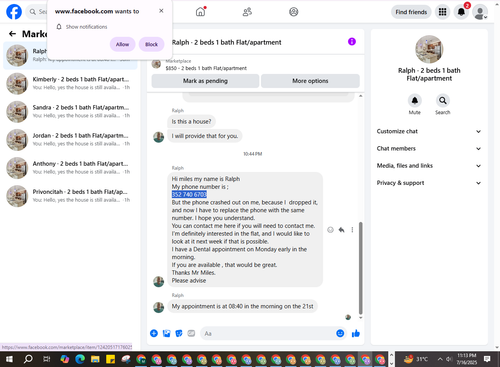Expand Privacy & support section

pyautogui.click(x=429, y=183)
